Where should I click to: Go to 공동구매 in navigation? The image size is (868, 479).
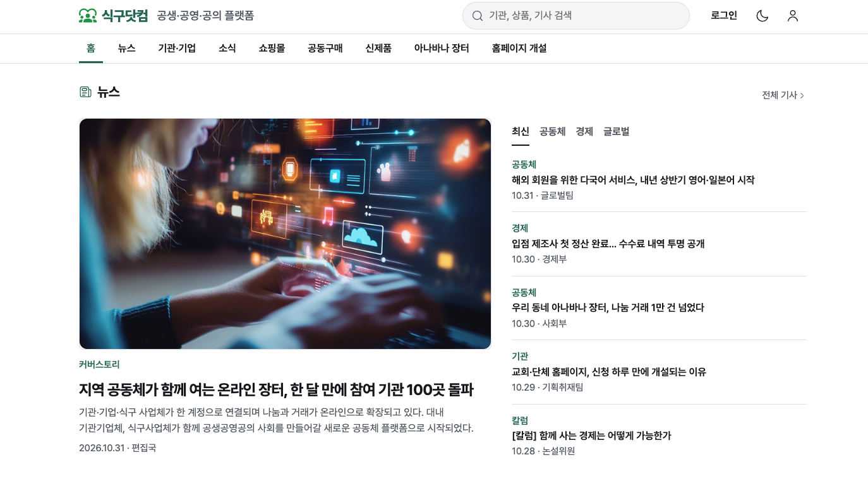coord(325,49)
